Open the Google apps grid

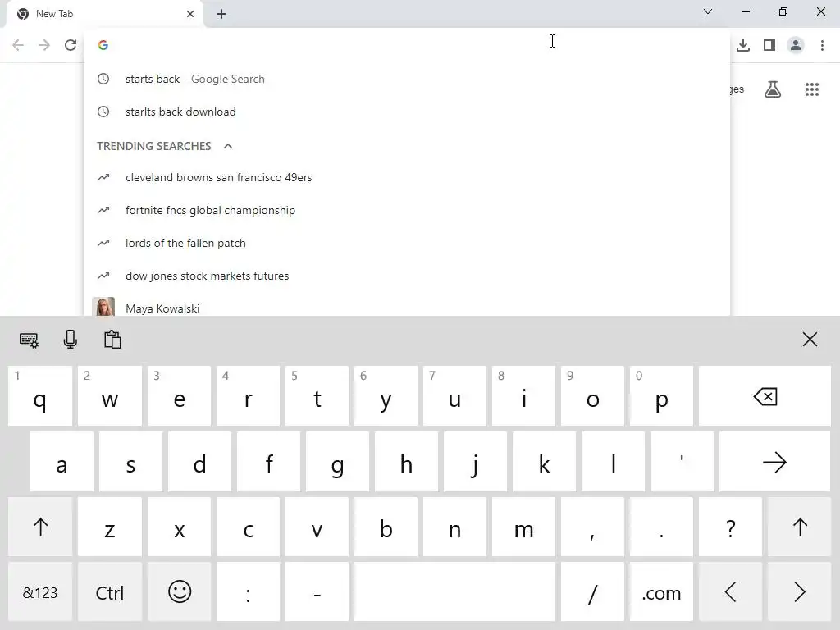pyautogui.click(x=812, y=89)
